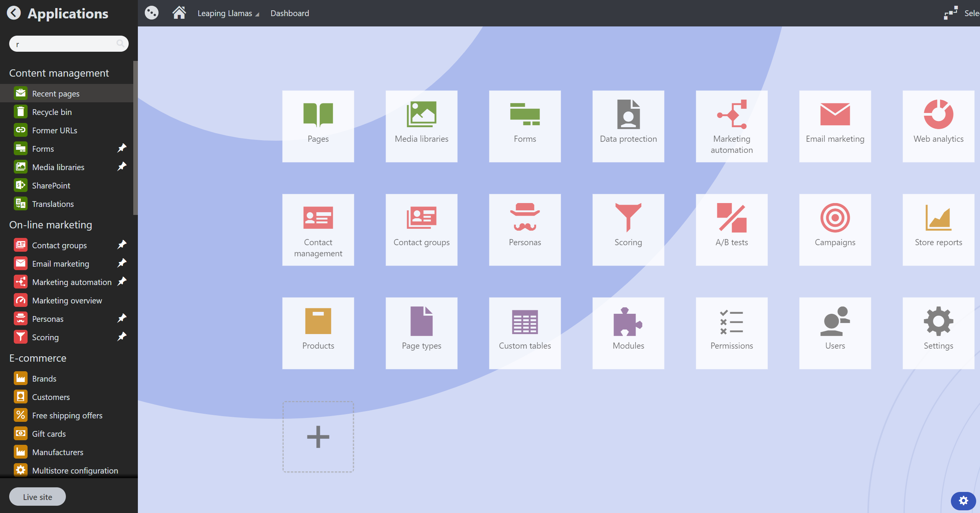Open the A/B tests tile
The height and width of the screenshot is (513, 980).
[x=731, y=229]
